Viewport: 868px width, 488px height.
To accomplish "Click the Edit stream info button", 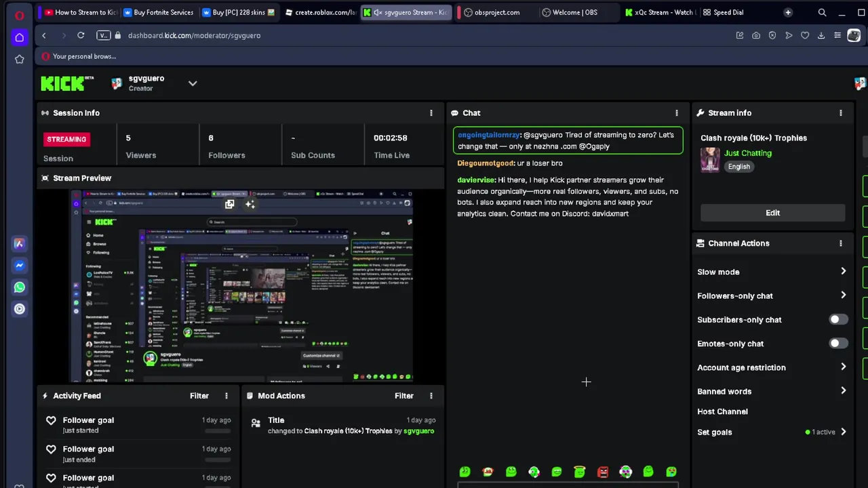I will pos(772,213).
